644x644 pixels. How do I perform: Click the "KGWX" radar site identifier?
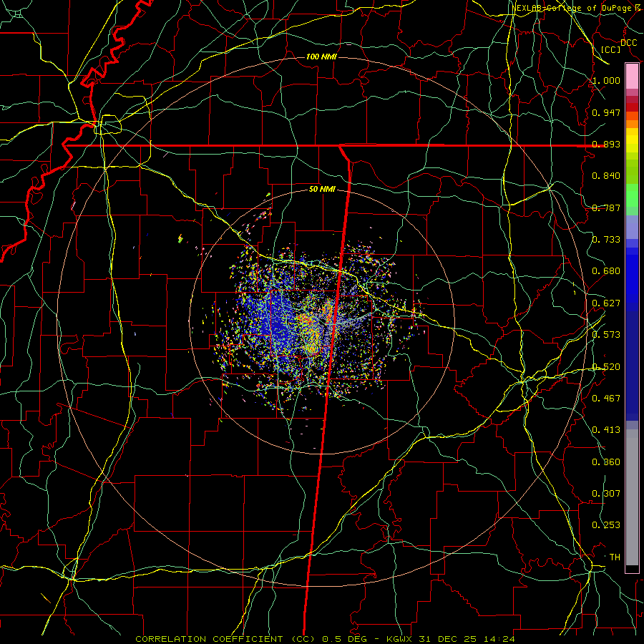pos(400,639)
